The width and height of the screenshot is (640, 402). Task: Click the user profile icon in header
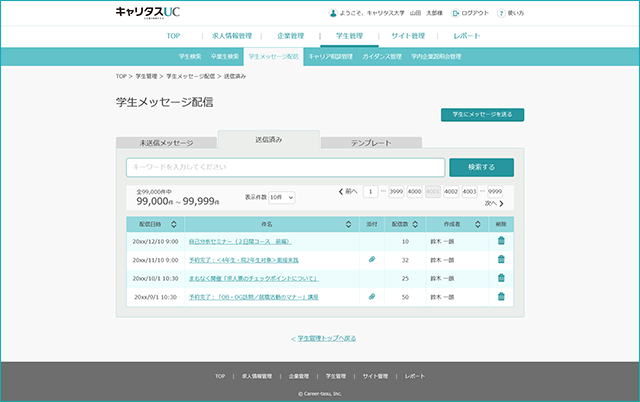click(333, 13)
